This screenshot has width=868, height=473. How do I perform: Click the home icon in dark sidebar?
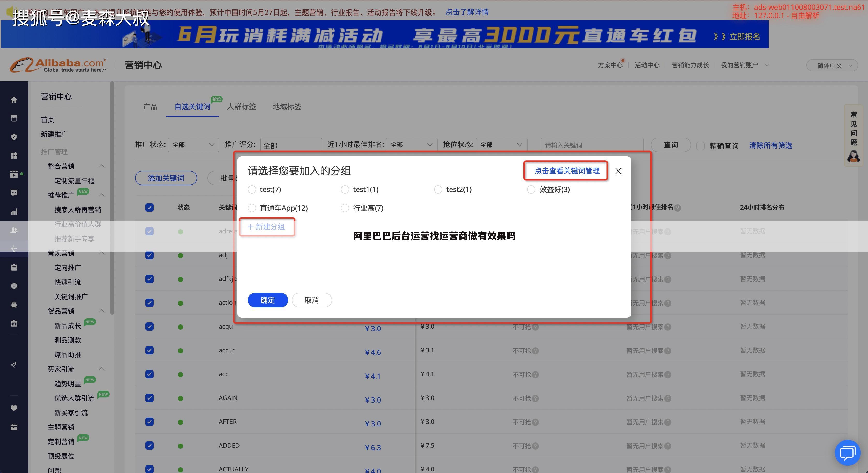point(14,100)
